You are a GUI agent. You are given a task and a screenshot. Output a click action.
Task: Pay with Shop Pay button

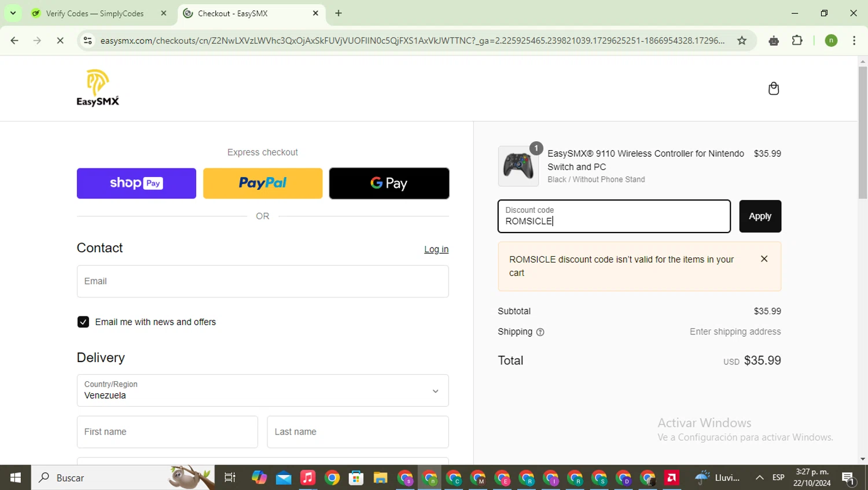[x=137, y=183]
